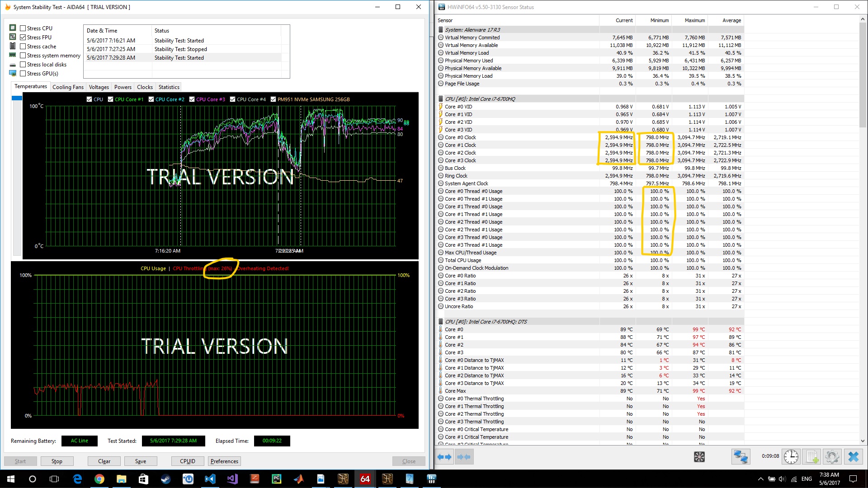Switch to the Clocks tab
Viewport: 868px width, 488px height.
(x=145, y=87)
